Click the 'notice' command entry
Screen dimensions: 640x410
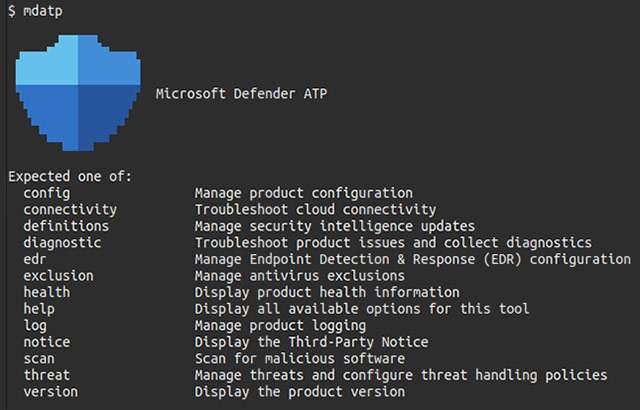[x=46, y=342]
